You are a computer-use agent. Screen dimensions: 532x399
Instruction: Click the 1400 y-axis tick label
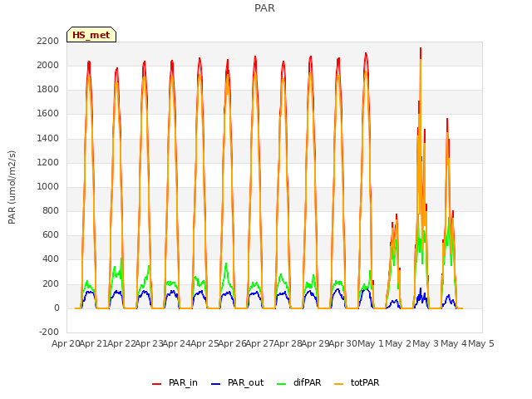(x=48, y=138)
